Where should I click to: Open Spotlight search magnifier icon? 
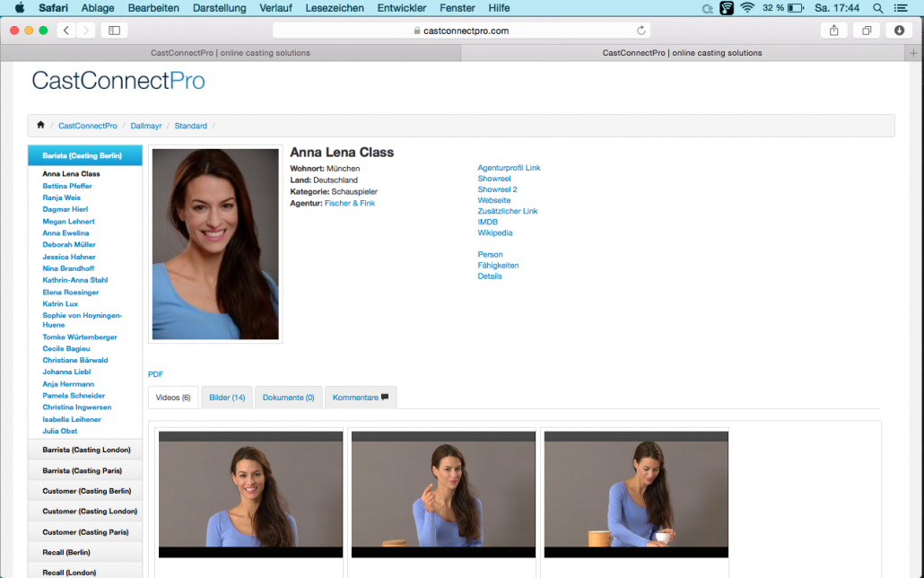point(878,8)
